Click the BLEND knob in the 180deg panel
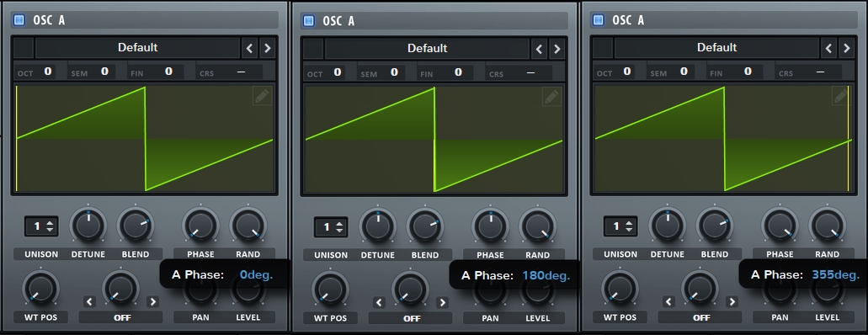Image resolution: width=868 pixels, height=335 pixels. [425, 226]
